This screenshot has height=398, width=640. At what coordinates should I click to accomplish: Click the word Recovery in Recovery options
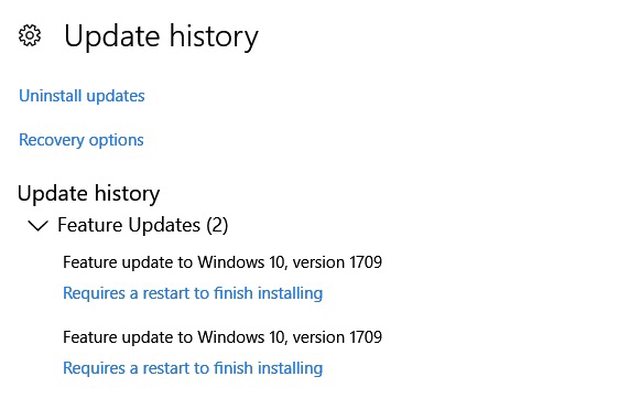(51, 140)
